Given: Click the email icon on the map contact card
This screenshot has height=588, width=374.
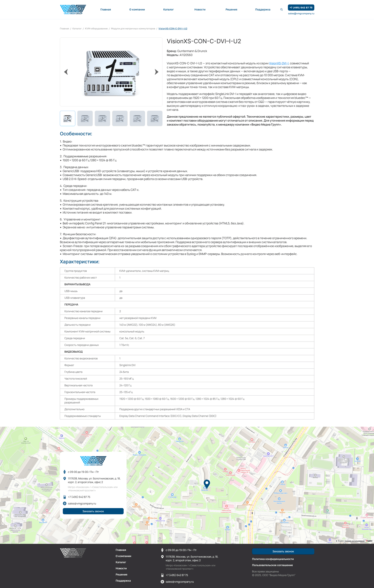Looking at the screenshot, I should coord(65,503).
